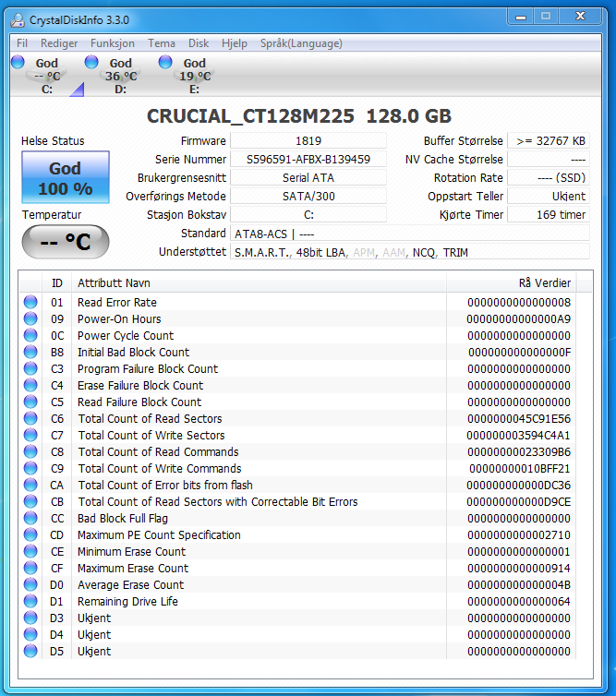Viewport: 616px width, 696px height.
Task: Click the God 100 % health status button
Action: (66, 177)
